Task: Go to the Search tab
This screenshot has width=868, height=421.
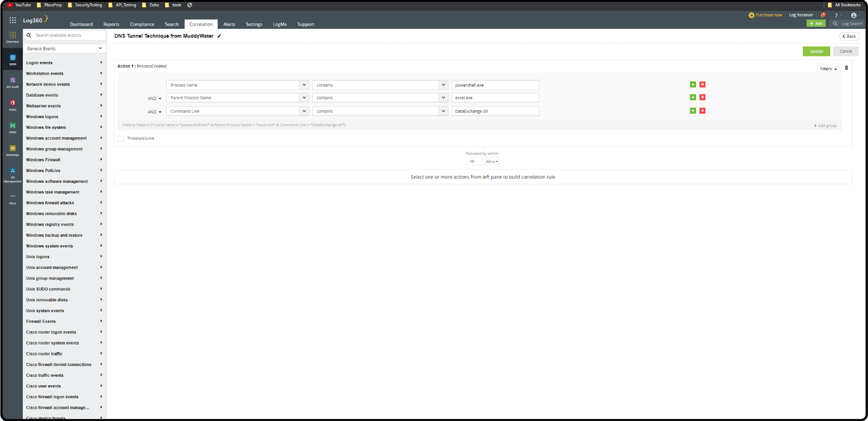Action: [172, 24]
